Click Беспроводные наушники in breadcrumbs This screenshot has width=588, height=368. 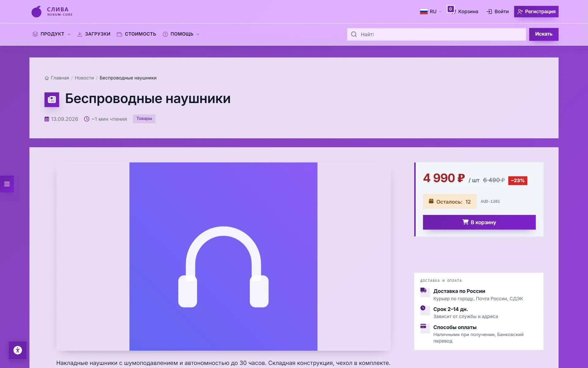[128, 78]
